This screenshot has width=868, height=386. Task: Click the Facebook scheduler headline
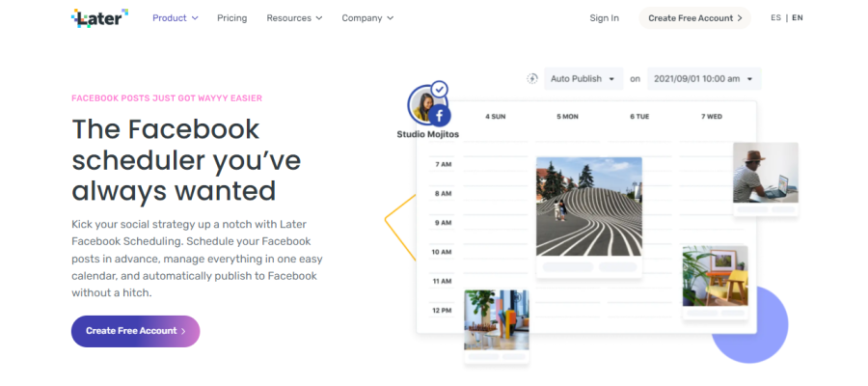pyautogui.click(x=186, y=159)
